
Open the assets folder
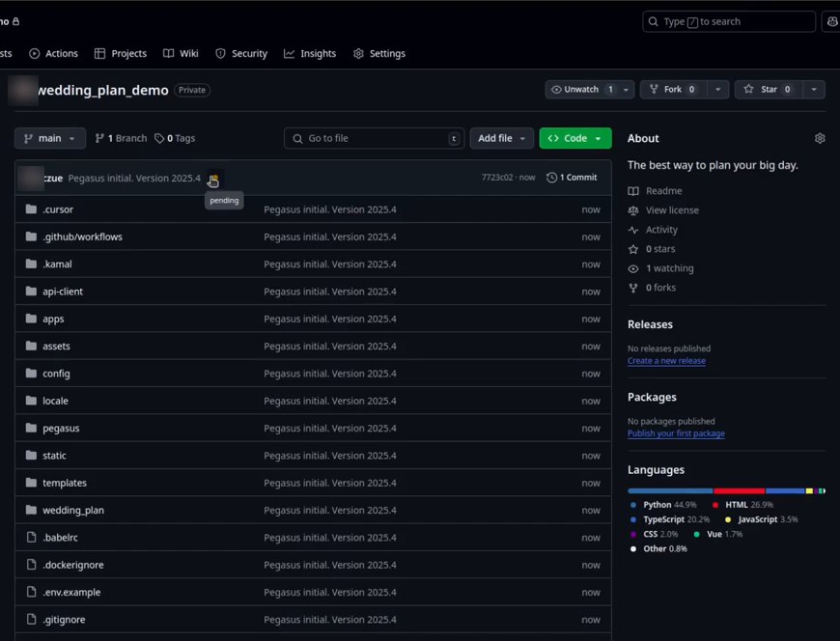pyautogui.click(x=56, y=346)
